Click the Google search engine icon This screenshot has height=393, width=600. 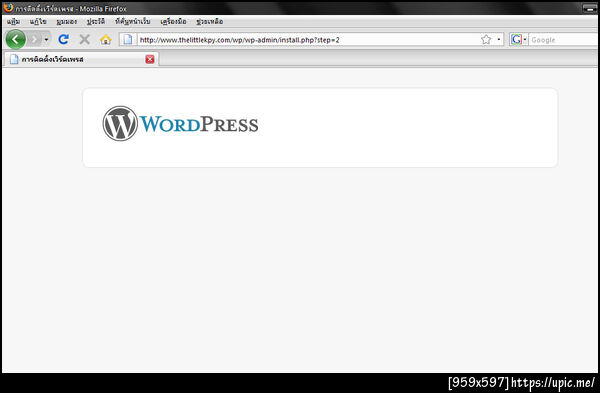click(x=516, y=39)
